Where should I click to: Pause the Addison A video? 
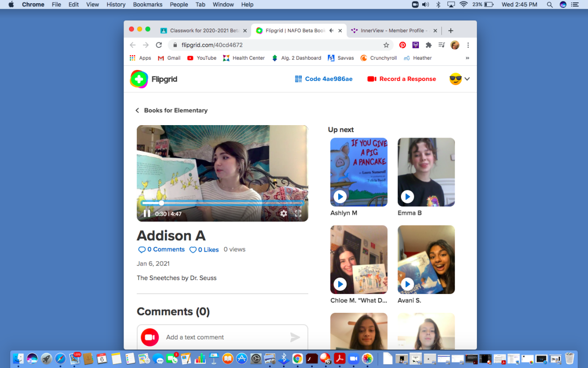147,213
